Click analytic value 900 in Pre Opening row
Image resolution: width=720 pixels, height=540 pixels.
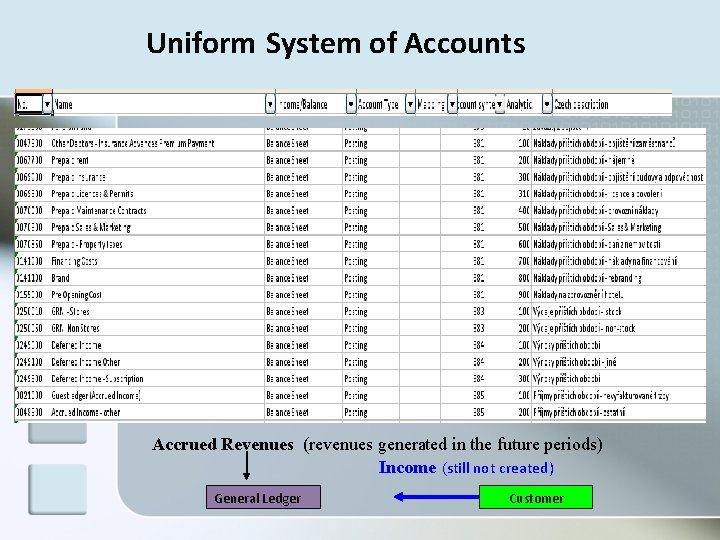point(524,295)
